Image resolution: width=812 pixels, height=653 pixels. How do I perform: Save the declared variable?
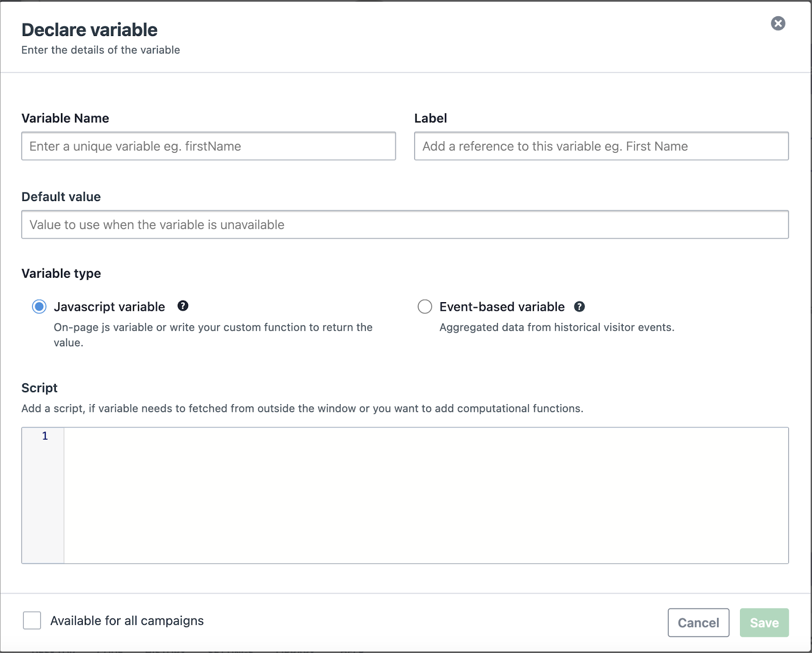point(764,623)
